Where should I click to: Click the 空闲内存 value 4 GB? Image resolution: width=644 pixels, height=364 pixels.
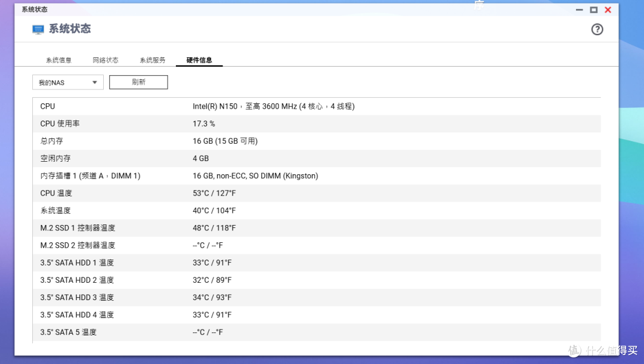click(201, 159)
